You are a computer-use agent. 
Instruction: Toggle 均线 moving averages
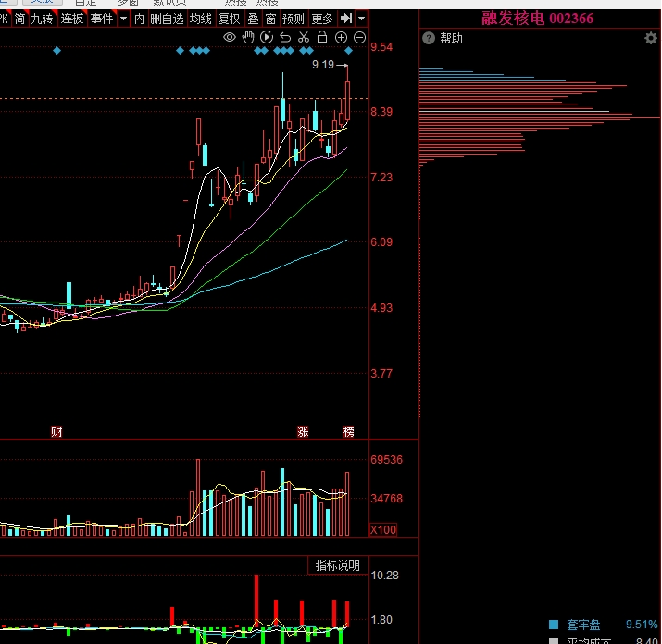point(201,19)
